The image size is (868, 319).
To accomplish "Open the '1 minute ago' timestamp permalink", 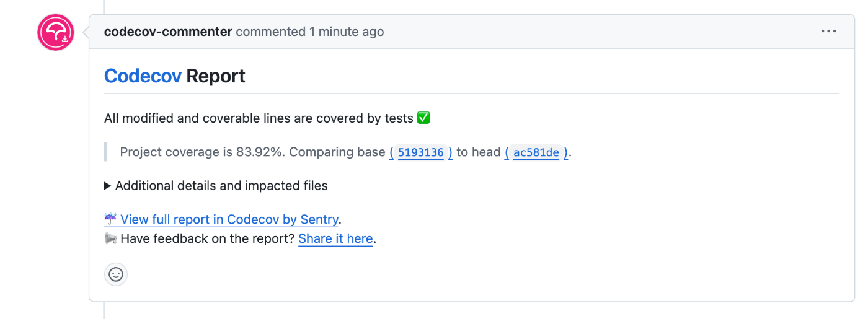I will point(347,32).
